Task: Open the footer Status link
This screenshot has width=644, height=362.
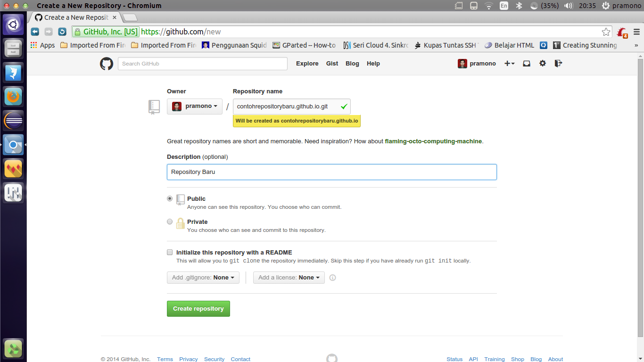Action: [454, 359]
